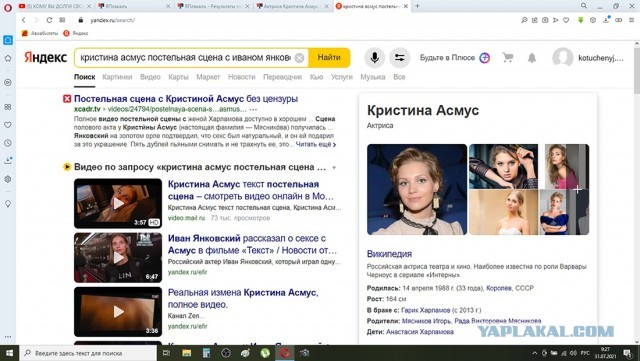Image resolution: width=640 pixels, height=361 pixels.
Task: Open history via the sidebar clock icon
Action: pos(8,143)
